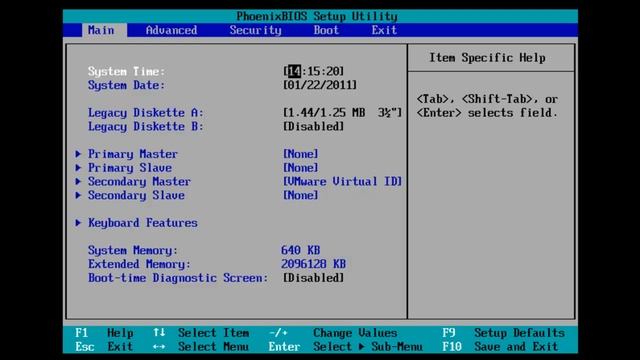
Task: Click the left-right arrows Select Menu icon
Action: (159, 347)
